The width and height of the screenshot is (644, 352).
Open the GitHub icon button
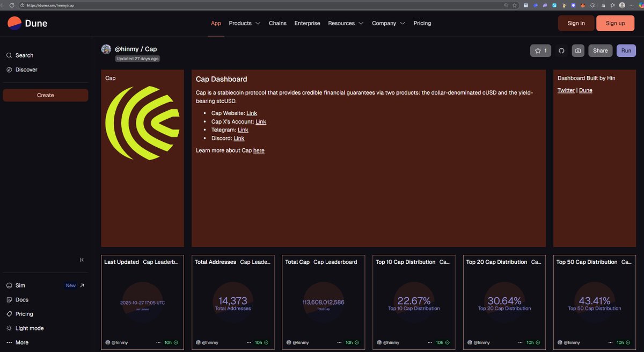coord(562,51)
